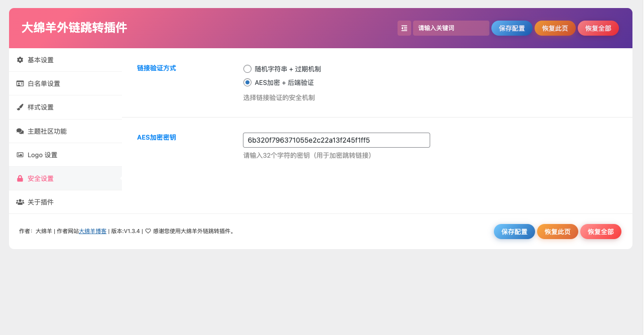This screenshot has width=644, height=335.
Task: Open the Logo 设置 tab
Action: (x=65, y=155)
